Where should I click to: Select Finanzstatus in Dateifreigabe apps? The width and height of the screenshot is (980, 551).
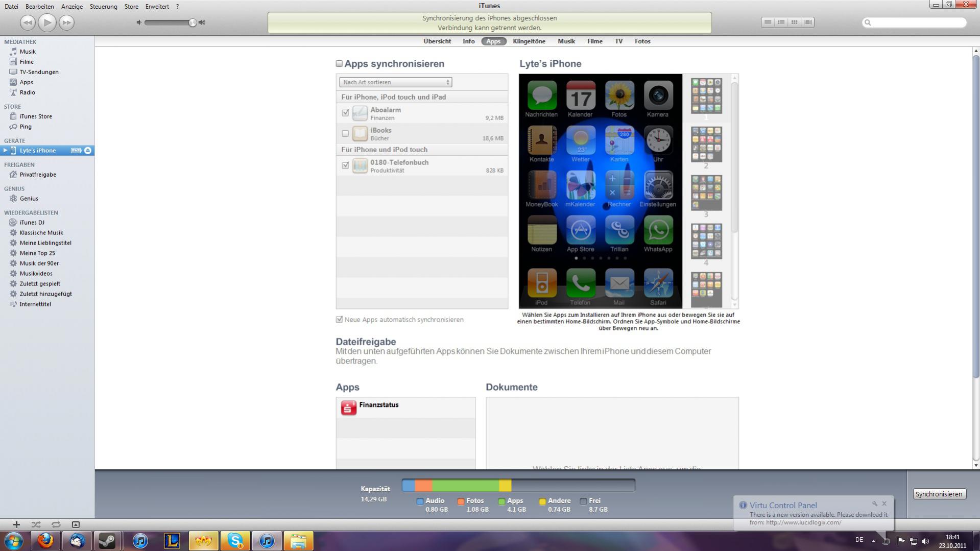pos(405,408)
